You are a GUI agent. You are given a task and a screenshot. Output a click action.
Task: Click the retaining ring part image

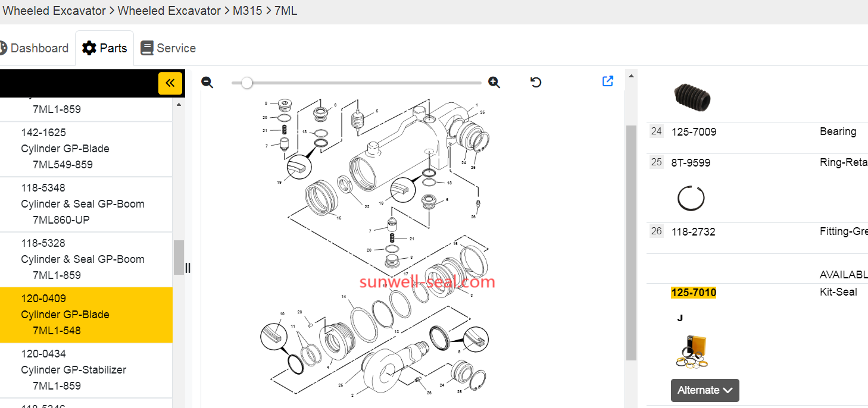tap(691, 198)
